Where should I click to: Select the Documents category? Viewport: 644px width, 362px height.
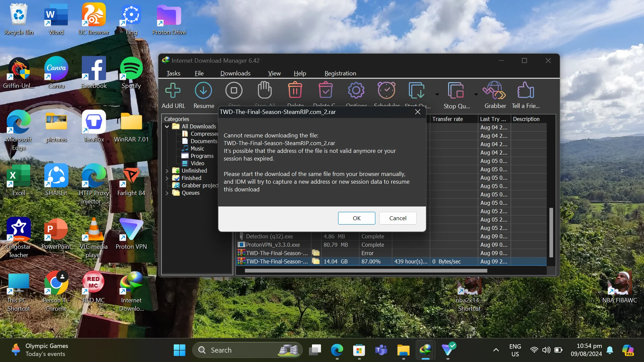click(200, 141)
